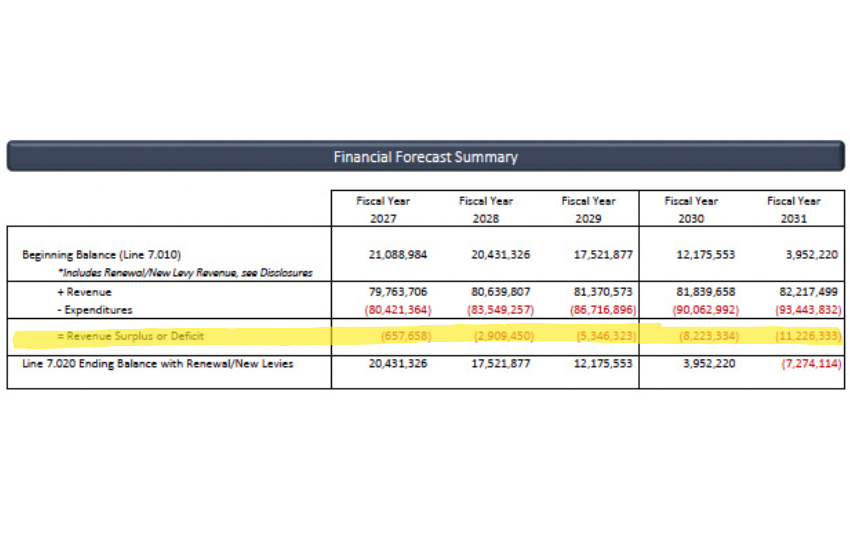The image size is (850, 550).
Task: Select the Fiscal Year 2028 column header
Action: [x=486, y=209]
